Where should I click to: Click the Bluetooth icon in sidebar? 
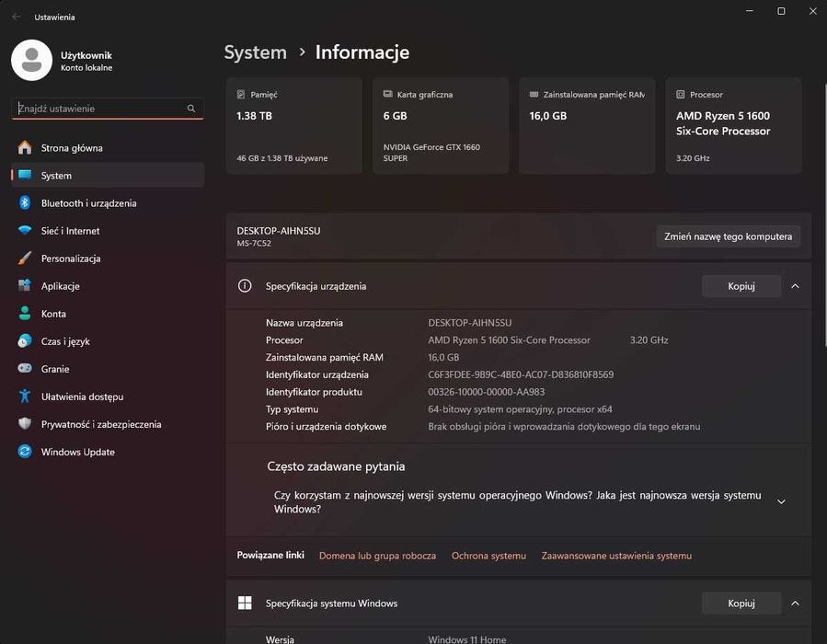25,202
